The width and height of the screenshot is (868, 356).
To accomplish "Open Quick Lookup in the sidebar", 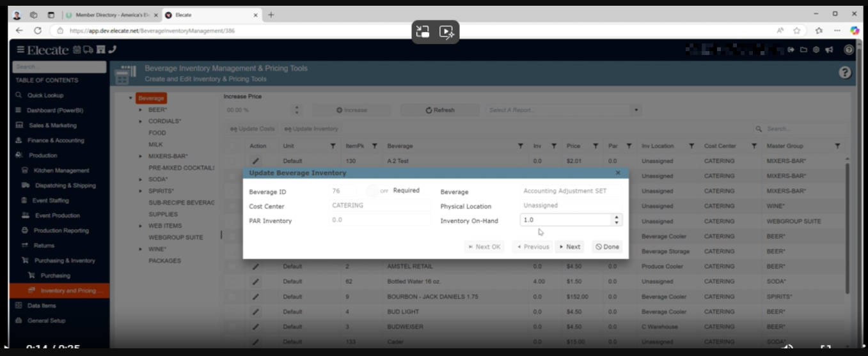I will (x=45, y=95).
